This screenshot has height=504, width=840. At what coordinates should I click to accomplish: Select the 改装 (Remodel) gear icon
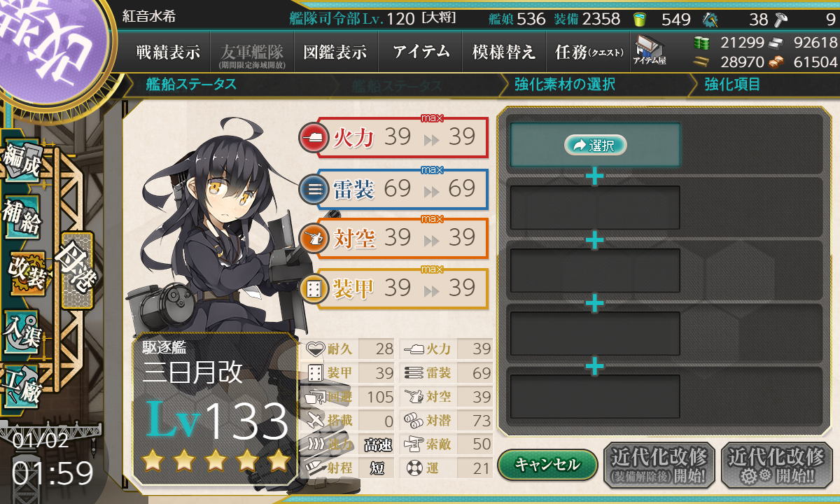[x=28, y=274]
